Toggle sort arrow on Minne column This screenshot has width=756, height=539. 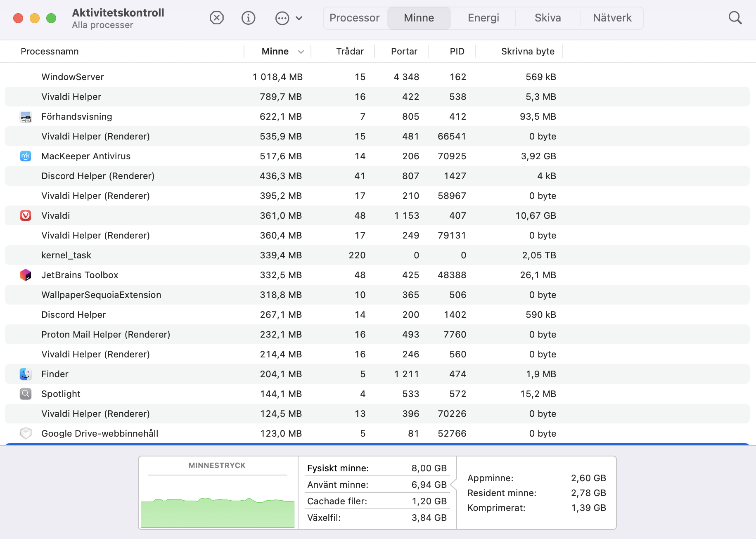coord(301,52)
